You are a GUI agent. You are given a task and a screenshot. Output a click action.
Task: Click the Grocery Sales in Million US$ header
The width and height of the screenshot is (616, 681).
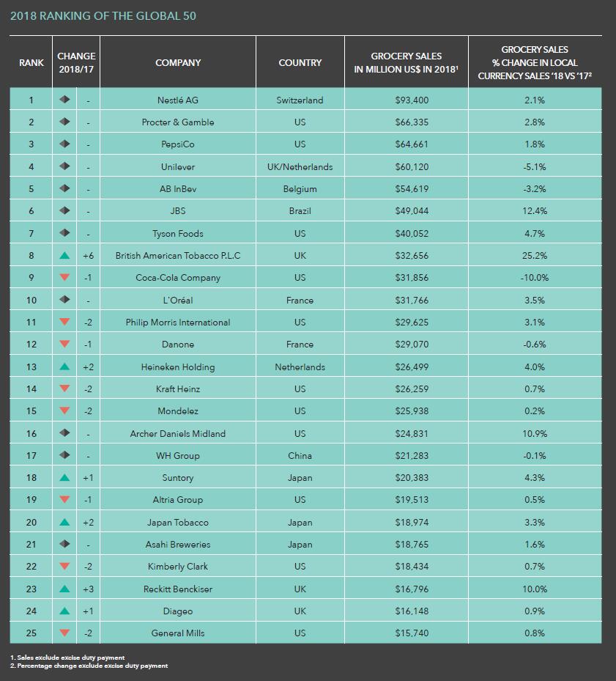[407, 62]
